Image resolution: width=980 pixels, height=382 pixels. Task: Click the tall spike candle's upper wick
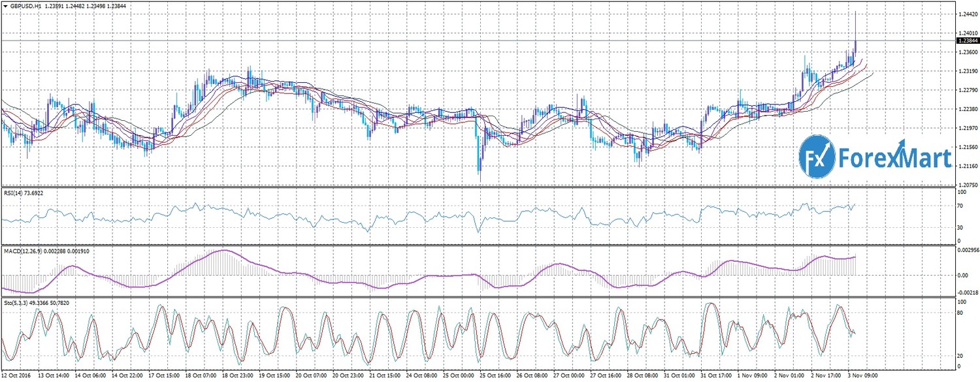pos(855,23)
